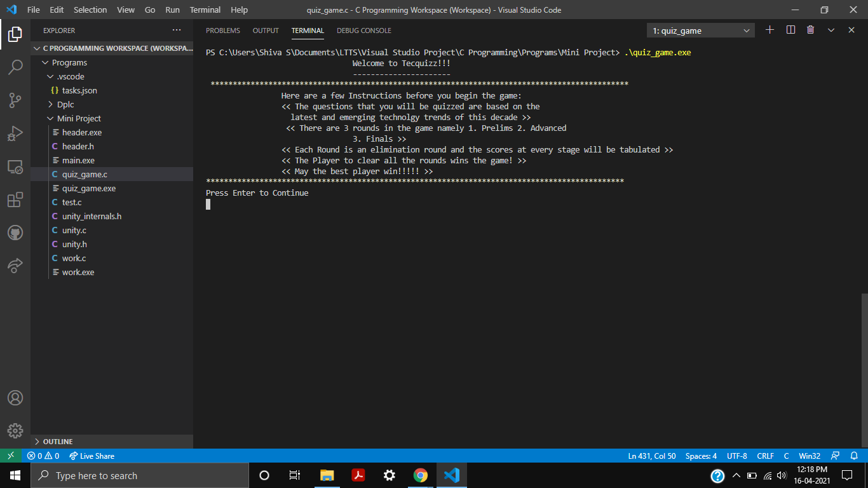The image size is (868, 488).
Task: Click the feedback icon in status bar
Action: (836, 456)
